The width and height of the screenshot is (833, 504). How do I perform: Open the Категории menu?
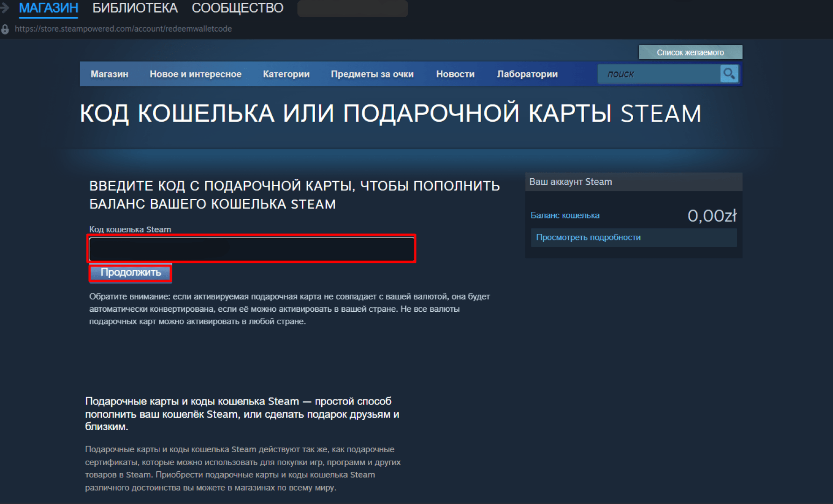pos(286,74)
